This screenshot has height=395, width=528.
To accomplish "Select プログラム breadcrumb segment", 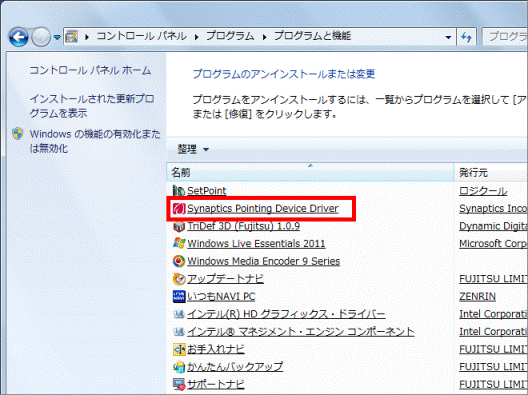I will point(230,36).
